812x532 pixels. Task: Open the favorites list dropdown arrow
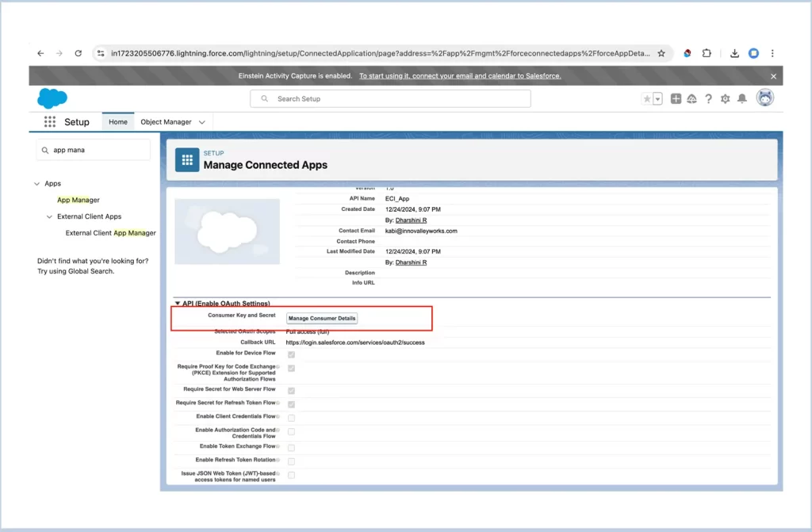[657, 99]
